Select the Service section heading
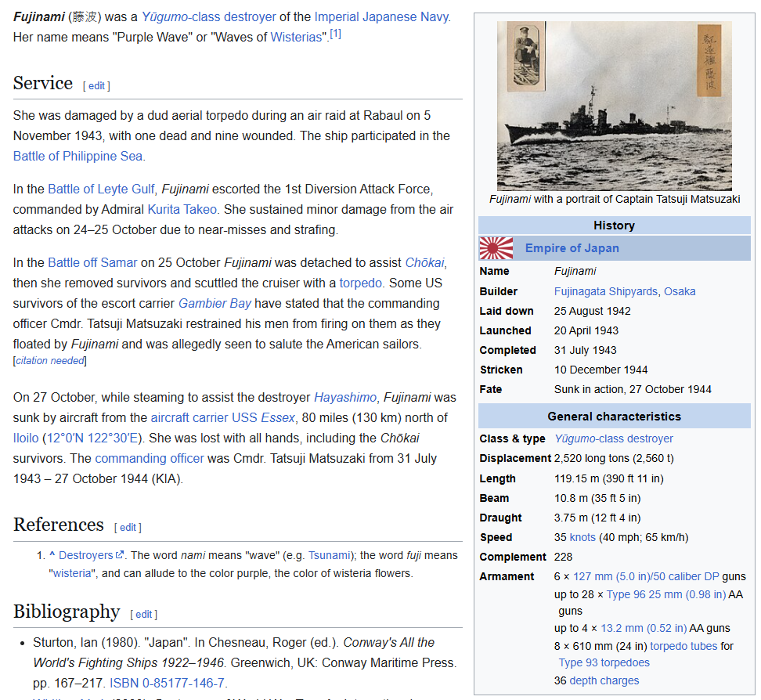The height and width of the screenshot is (700, 761). click(x=43, y=83)
